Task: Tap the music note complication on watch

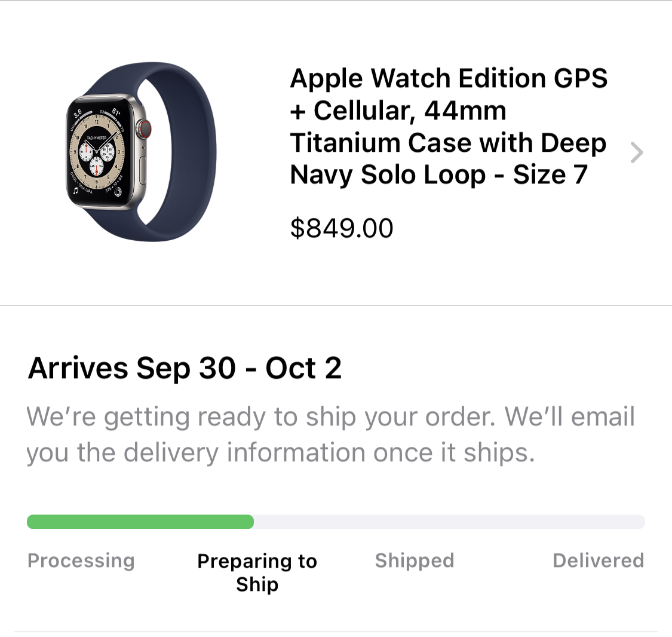Action: point(76,191)
